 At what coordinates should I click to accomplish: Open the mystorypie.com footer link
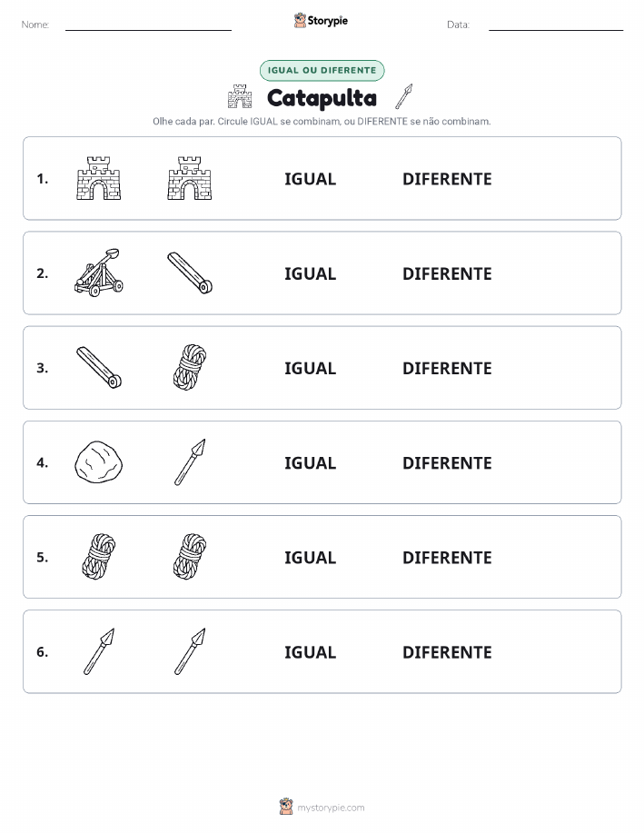coord(331,808)
